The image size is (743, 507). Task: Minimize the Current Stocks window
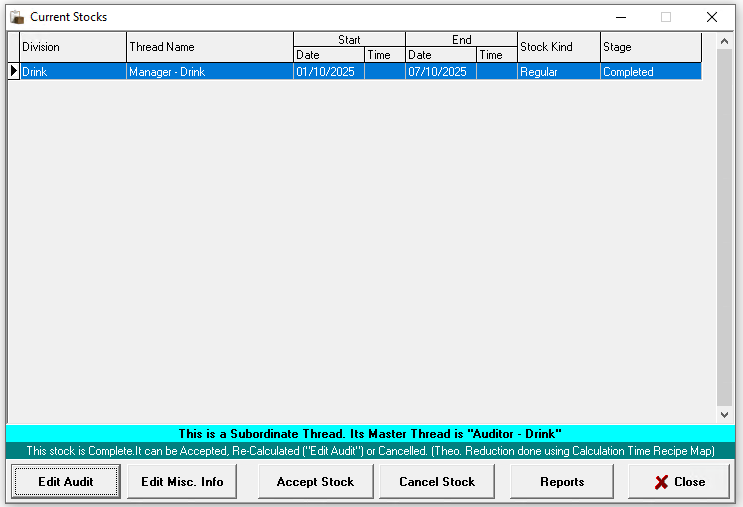pos(621,17)
